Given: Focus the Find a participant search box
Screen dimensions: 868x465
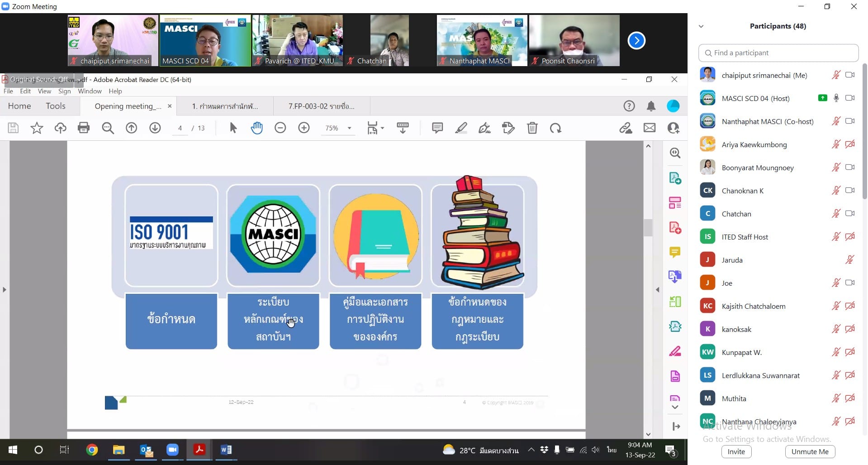Looking at the screenshot, I should [x=778, y=53].
